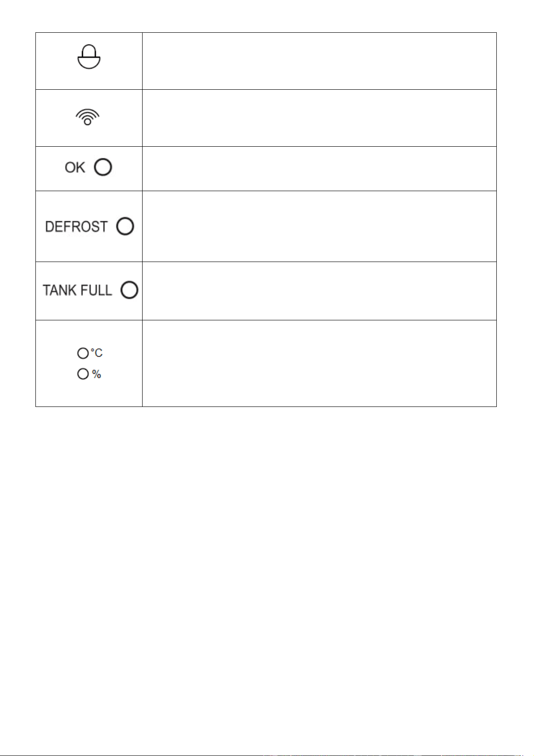Click the child lock padlock icon
Image resolution: width=534 pixels, height=756 pixels.
coord(89,57)
